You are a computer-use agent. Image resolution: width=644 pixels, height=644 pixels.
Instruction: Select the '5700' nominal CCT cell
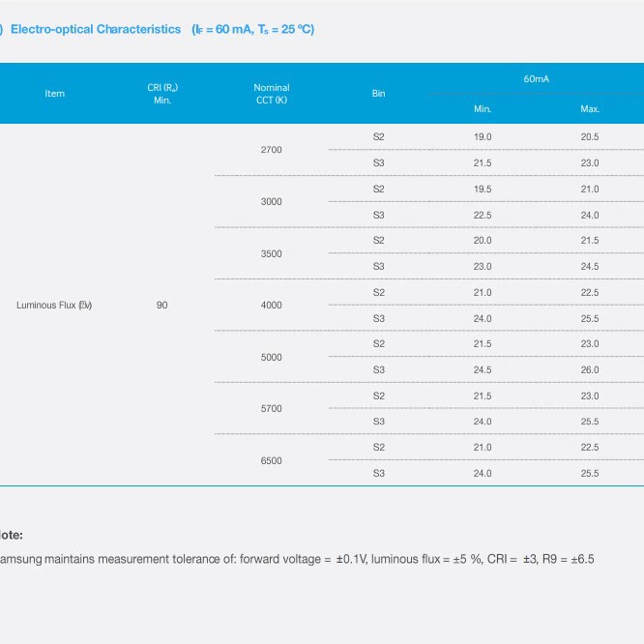click(271, 409)
